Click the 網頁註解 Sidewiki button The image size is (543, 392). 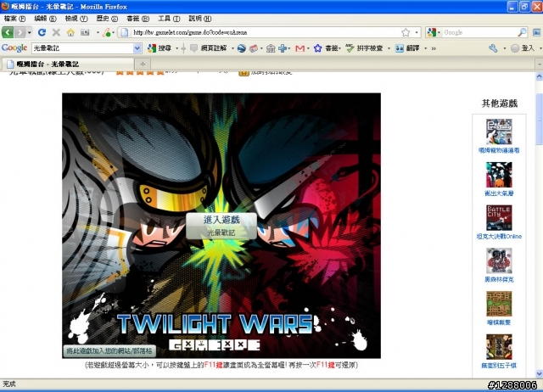click(209, 48)
